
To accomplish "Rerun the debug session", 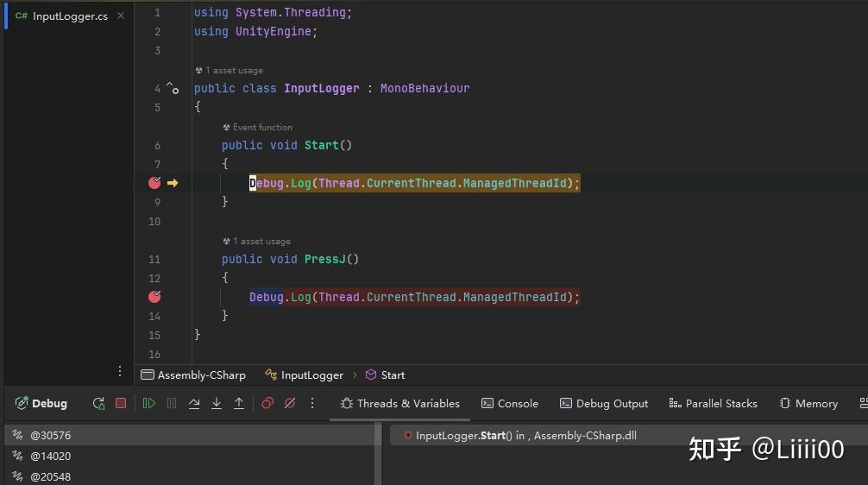I will pos(98,404).
